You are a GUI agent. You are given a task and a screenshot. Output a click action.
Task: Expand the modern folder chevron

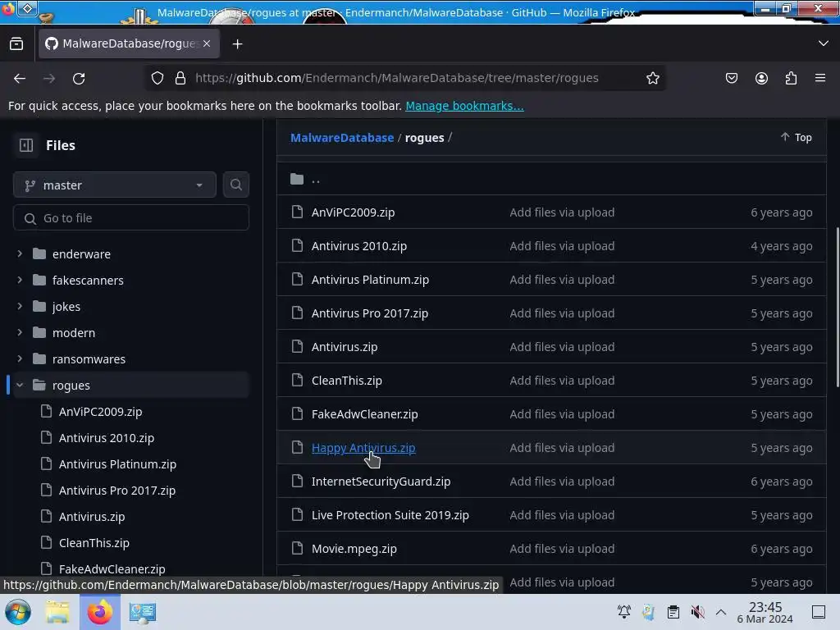coord(20,332)
